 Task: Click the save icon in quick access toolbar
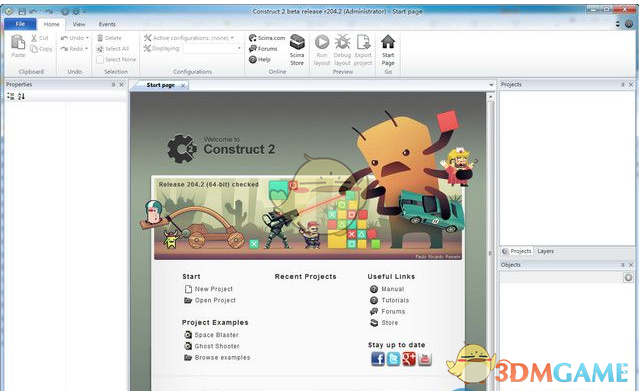click(22, 11)
